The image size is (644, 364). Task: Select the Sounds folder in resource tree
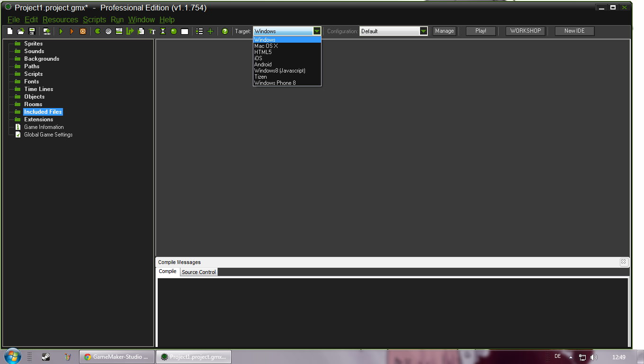34,51
